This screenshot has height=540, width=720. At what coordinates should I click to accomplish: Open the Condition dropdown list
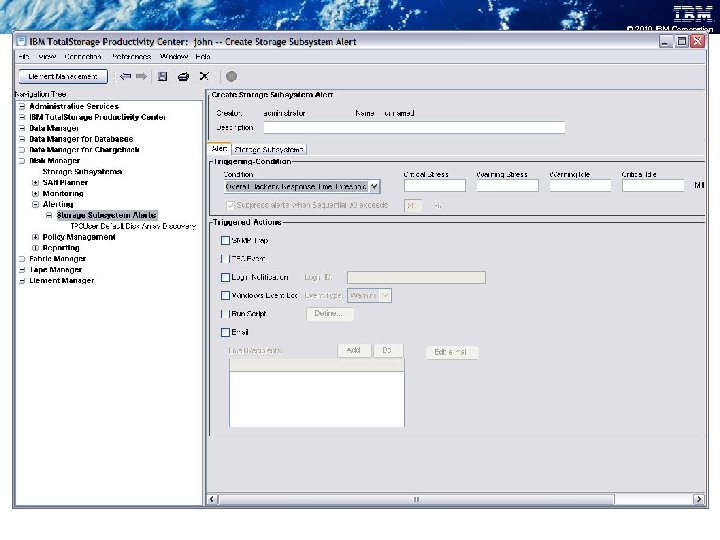[374, 186]
